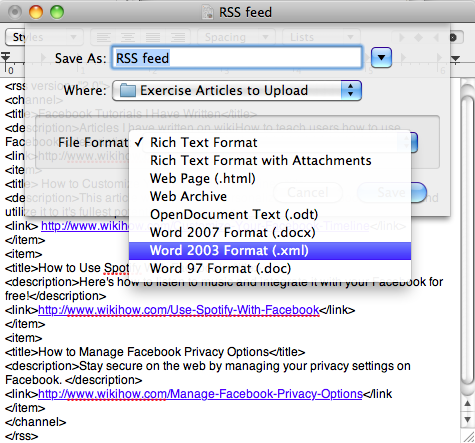Choose Word 2003 Format (.xml)
475x443 pixels.
[x=270, y=251]
